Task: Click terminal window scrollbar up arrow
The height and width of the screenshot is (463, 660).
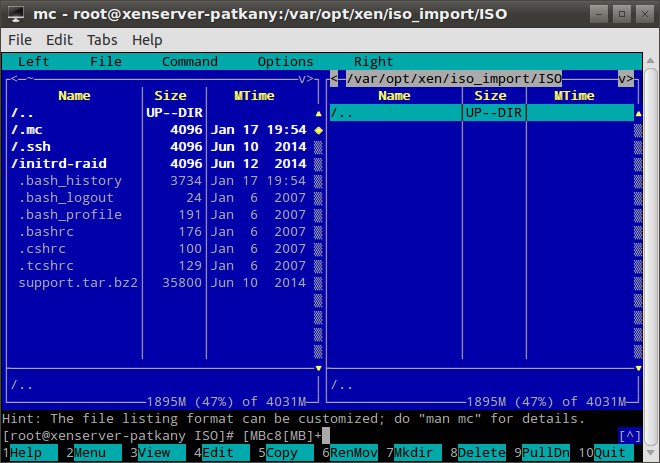Action: pos(651,60)
